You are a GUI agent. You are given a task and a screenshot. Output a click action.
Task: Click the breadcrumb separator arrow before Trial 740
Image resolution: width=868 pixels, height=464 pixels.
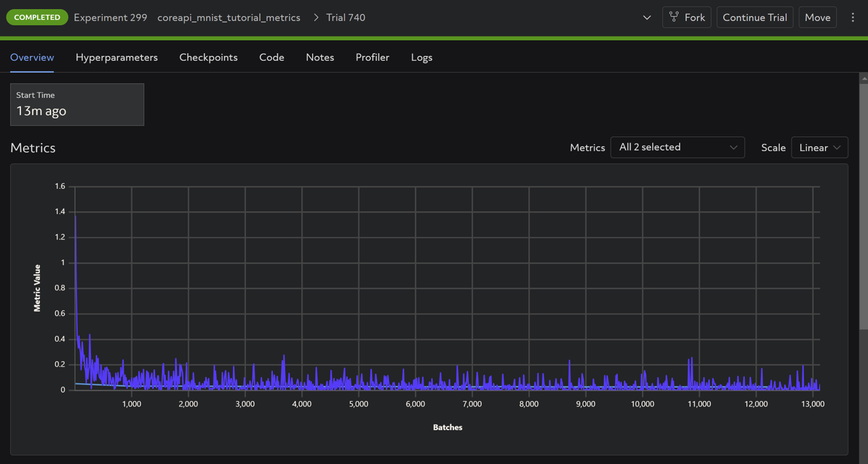pyautogui.click(x=315, y=17)
